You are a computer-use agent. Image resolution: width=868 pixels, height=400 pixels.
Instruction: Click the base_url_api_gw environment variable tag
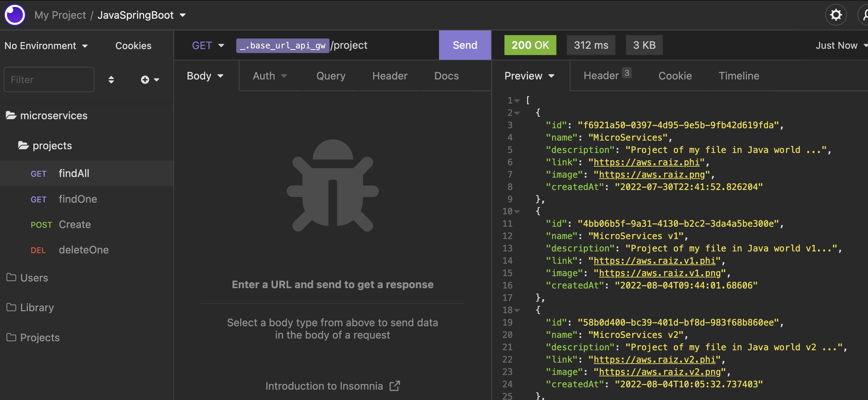coord(282,45)
